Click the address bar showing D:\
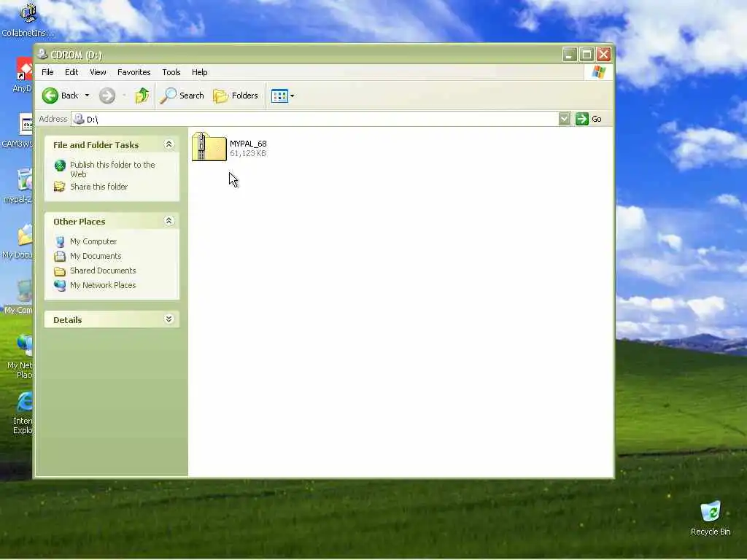Image resolution: width=747 pixels, height=560 pixels. pos(314,119)
